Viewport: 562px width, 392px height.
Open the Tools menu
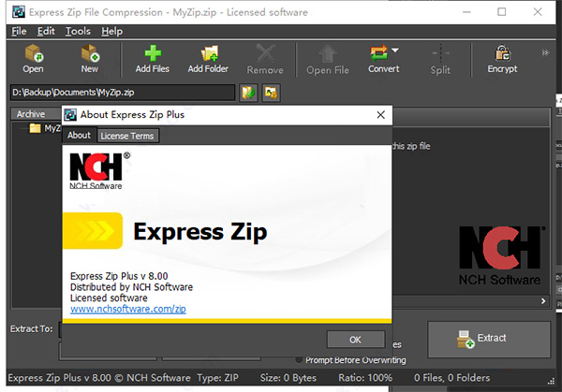[x=78, y=32]
